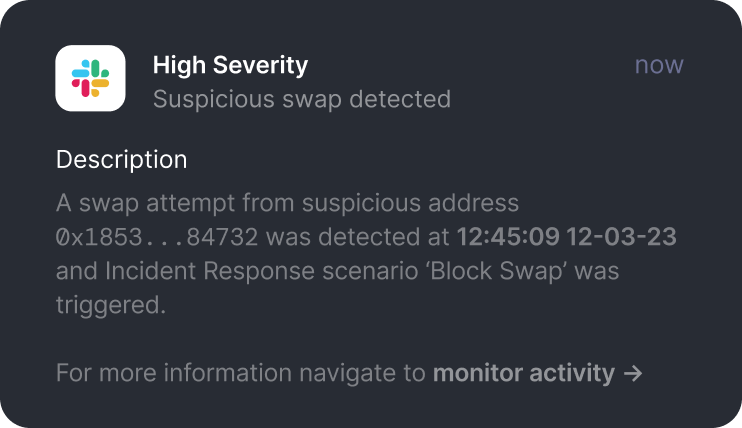
Task: Click the arrow icon after monitor activity
Action: (633, 374)
